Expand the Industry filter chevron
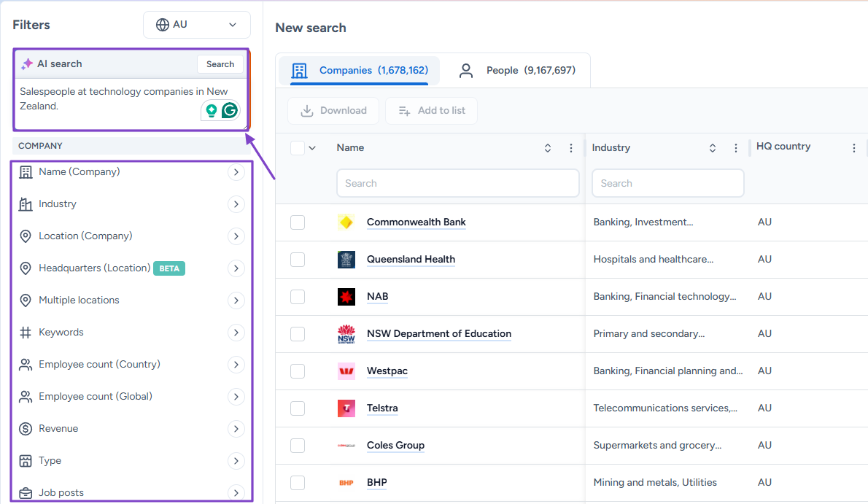 click(x=236, y=204)
